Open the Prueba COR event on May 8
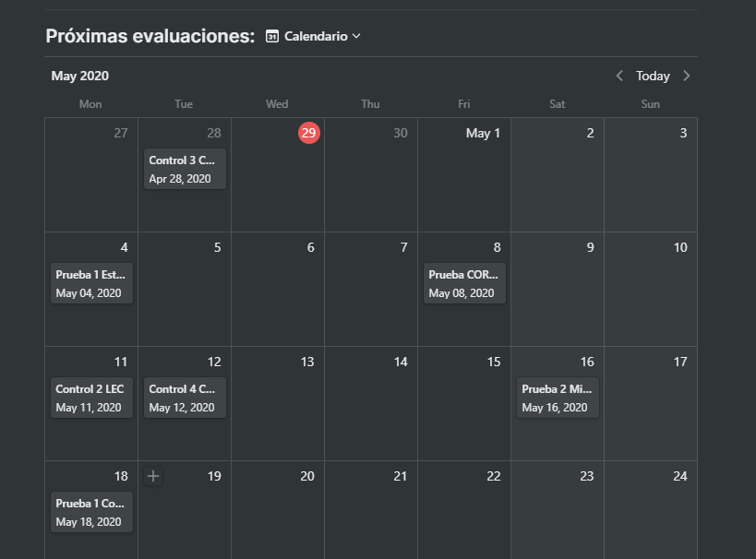756x559 pixels. pos(464,283)
